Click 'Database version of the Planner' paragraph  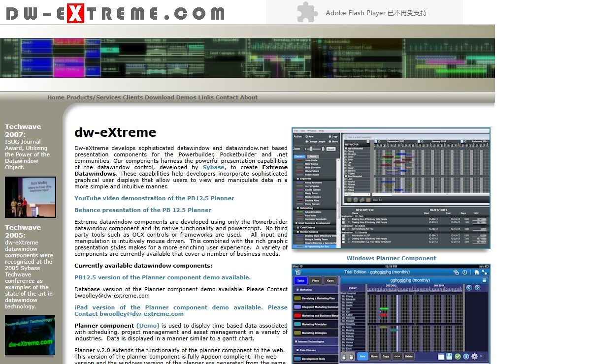click(x=181, y=293)
